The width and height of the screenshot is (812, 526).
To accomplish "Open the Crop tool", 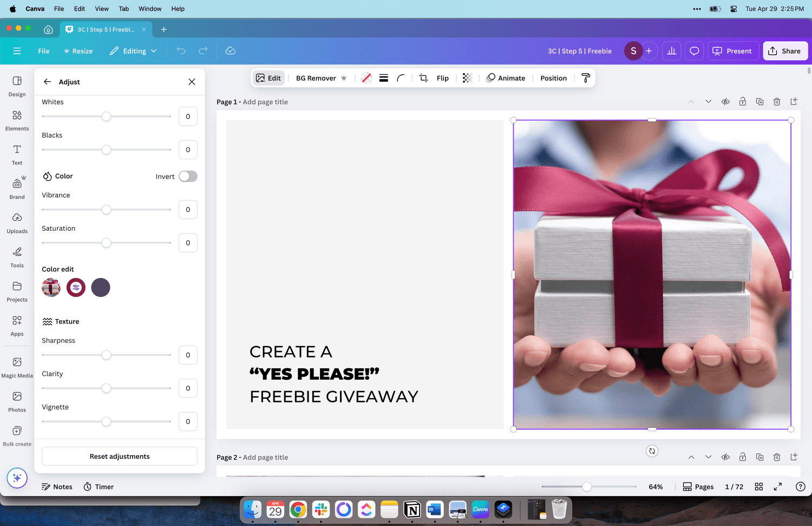I will 423,78.
